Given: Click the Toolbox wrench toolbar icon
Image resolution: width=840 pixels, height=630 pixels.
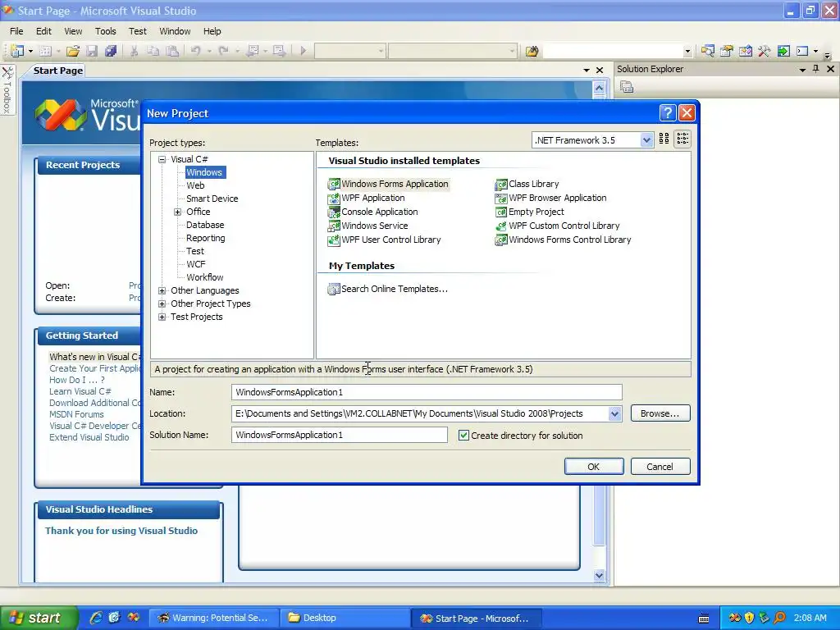Looking at the screenshot, I should click(x=764, y=51).
